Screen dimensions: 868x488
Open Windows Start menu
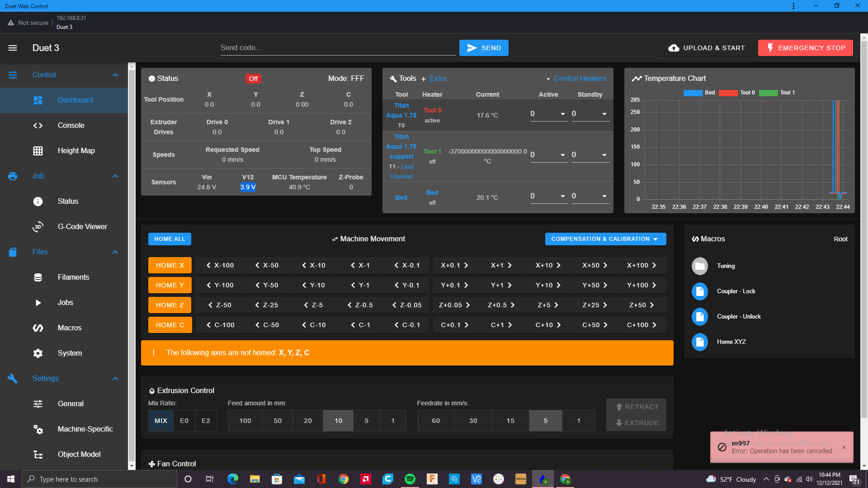click(x=11, y=479)
